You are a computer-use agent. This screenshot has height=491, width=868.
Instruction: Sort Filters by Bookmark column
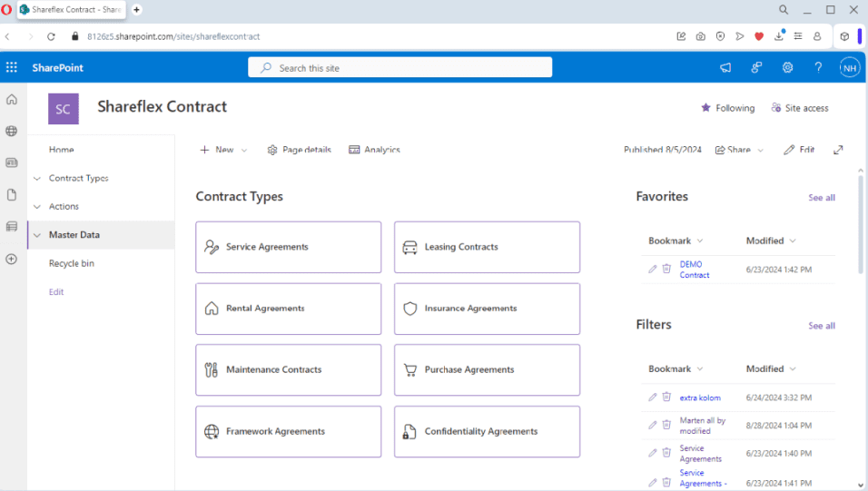point(676,368)
